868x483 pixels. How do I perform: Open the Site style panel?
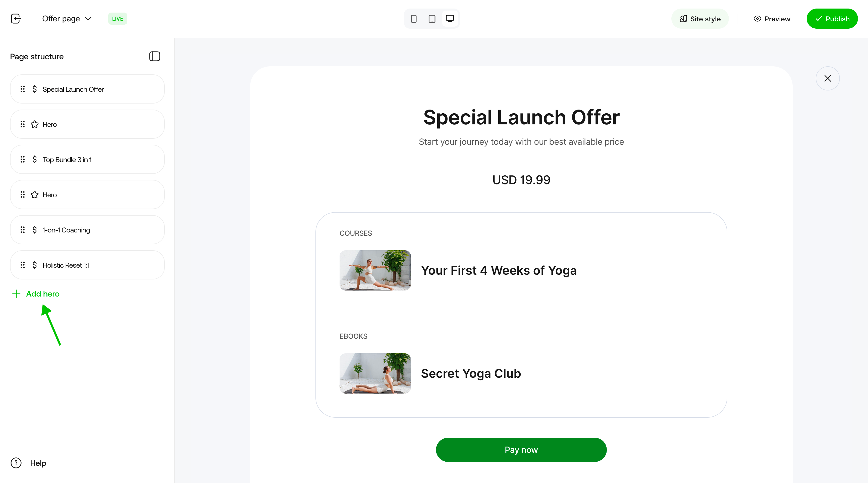(700, 19)
